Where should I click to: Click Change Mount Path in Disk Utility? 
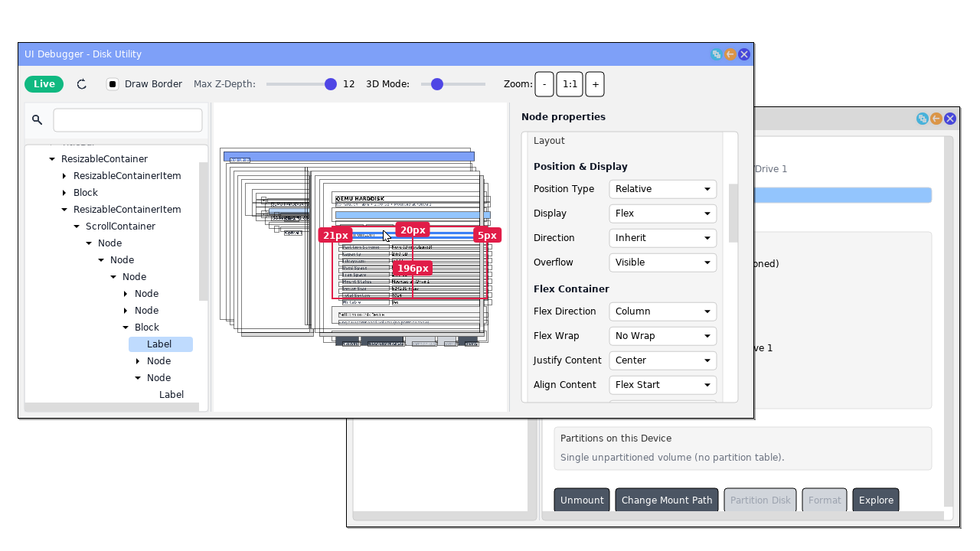(667, 500)
